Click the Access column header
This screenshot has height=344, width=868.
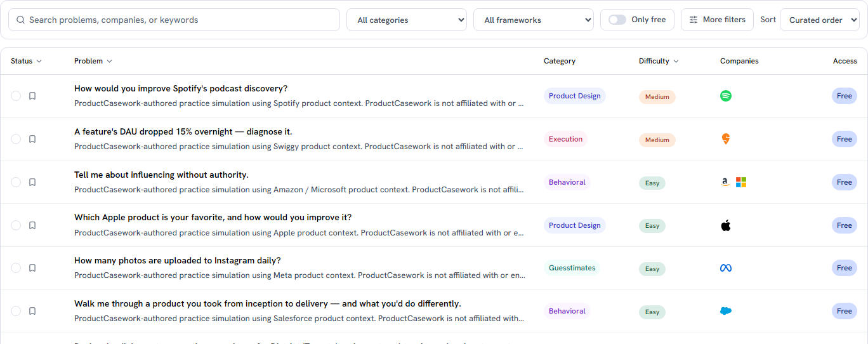(845, 61)
